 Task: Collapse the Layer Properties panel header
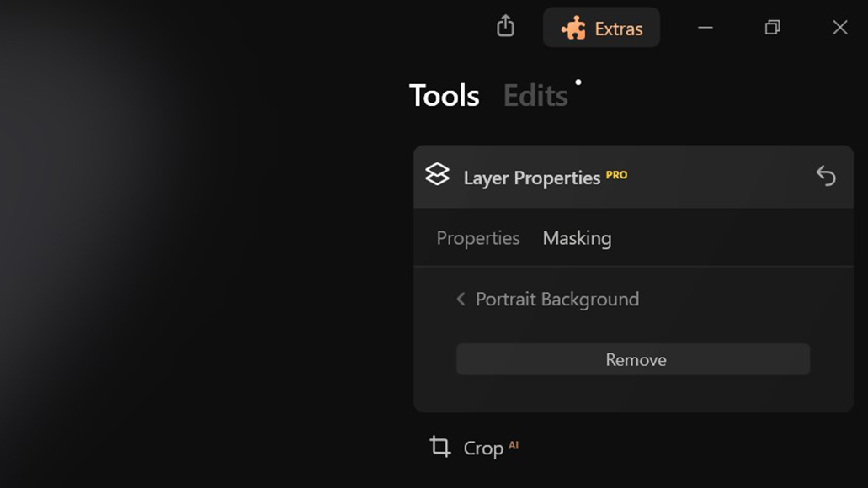coord(633,177)
